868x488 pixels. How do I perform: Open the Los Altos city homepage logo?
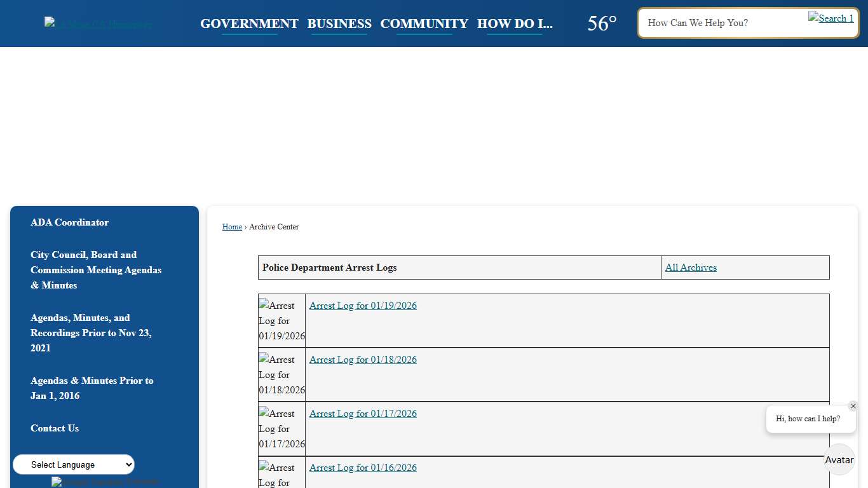click(x=97, y=24)
